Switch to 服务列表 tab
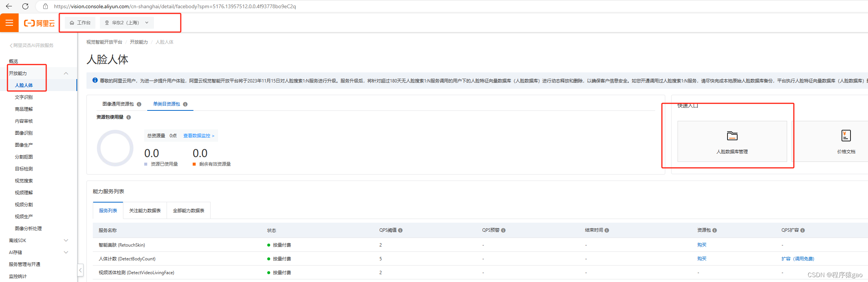This screenshot has height=282, width=868. 108,211
